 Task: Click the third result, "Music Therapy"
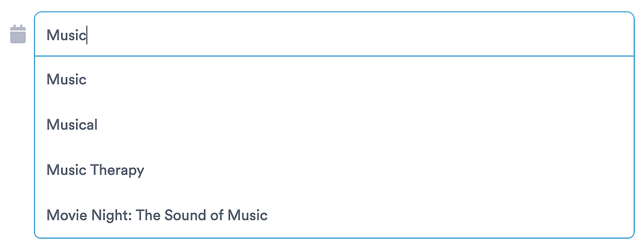point(95,170)
